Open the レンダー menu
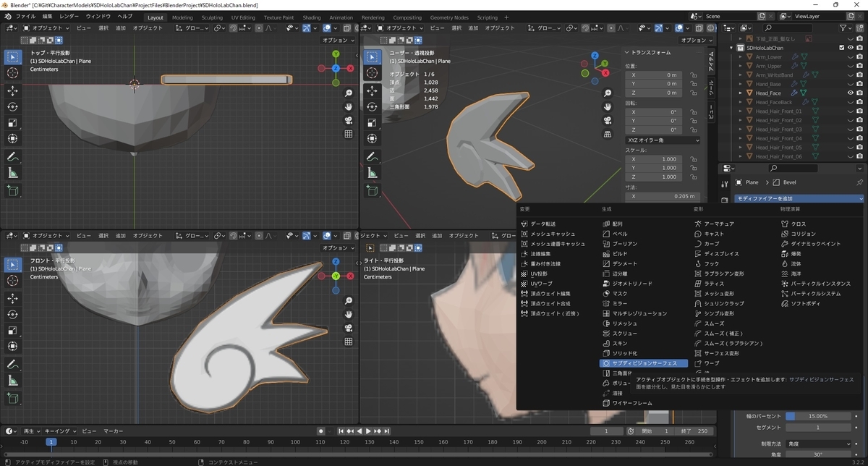 coord(69,16)
